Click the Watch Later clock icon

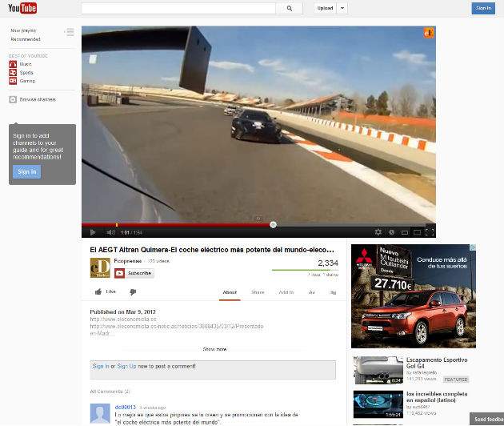click(391, 232)
